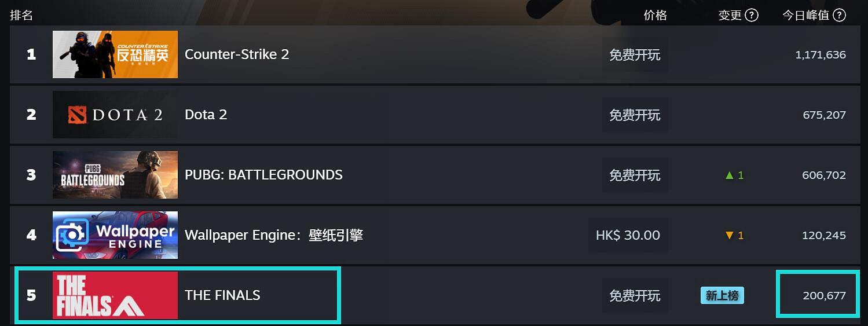Viewport: 868px width, 326px height.
Task: Open the Counter-Strike 2 game thumbnail
Action: point(115,54)
